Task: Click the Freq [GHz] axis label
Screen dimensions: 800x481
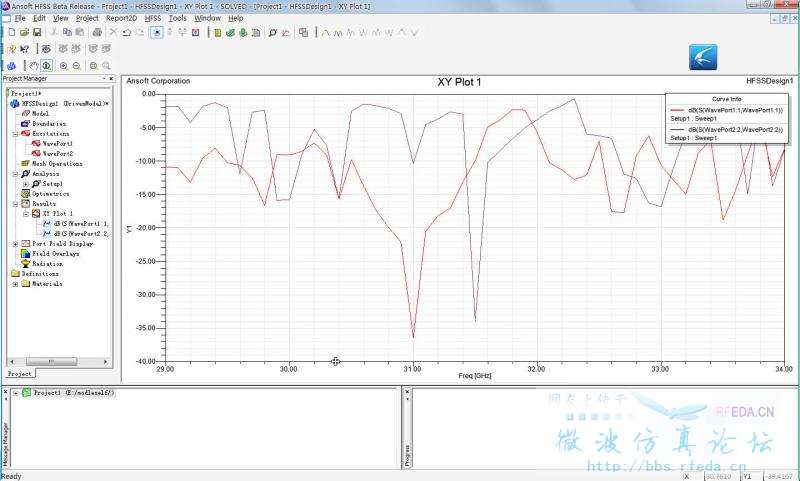Action: [474, 376]
